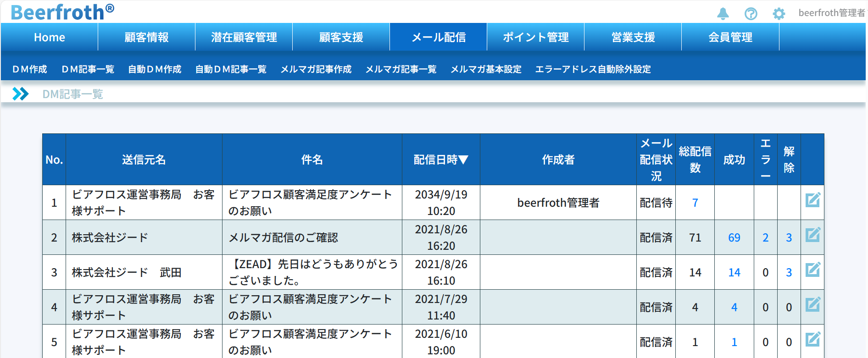Open the メール配信 main tab
The image size is (868, 358).
pyautogui.click(x=438, y=37)
